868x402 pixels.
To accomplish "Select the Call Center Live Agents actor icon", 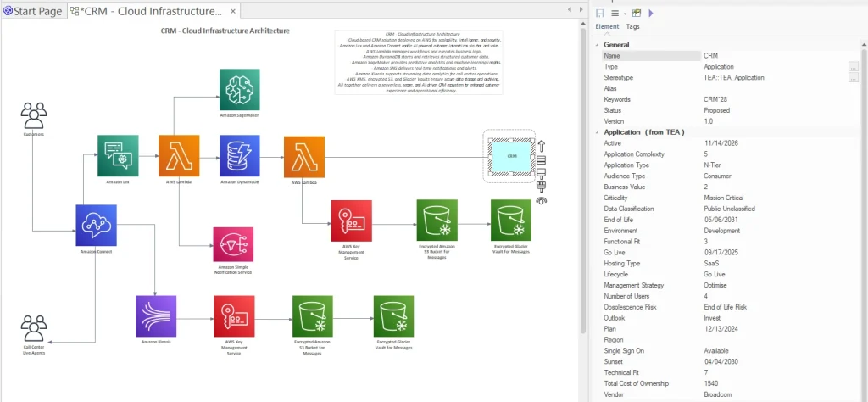I will (x=34, y=328).
